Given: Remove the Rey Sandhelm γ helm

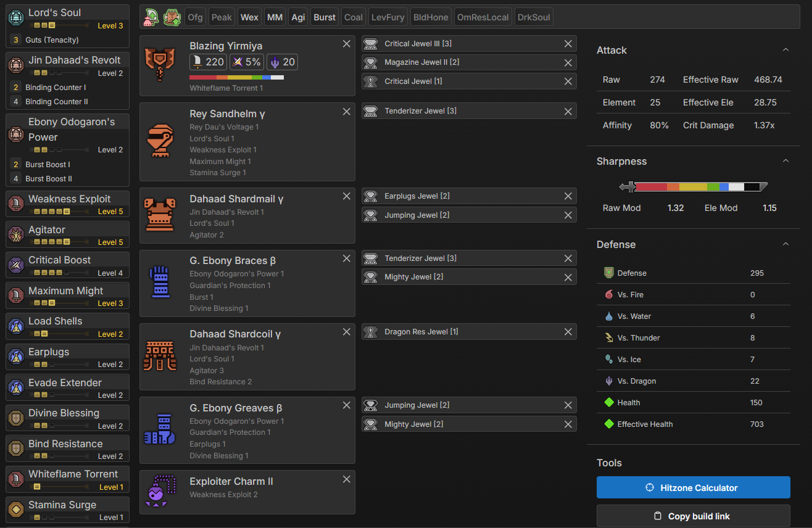Looking at the screenshot, I should [x=347, y=112].
